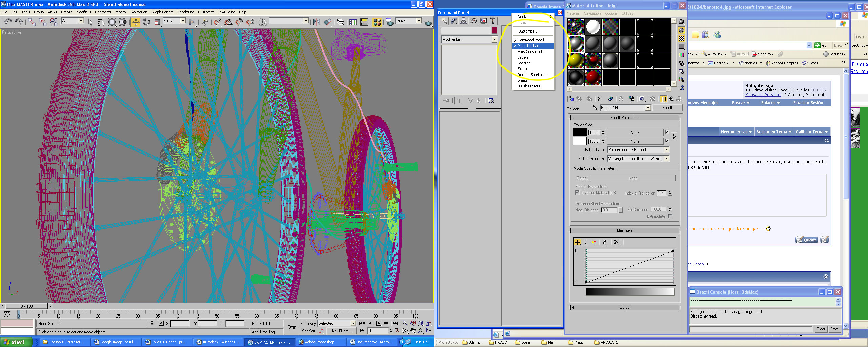The width and height of the screenshot is (868, 347).
Task: Activate the Select and Rotate tool
Action: tap(146, 22)
